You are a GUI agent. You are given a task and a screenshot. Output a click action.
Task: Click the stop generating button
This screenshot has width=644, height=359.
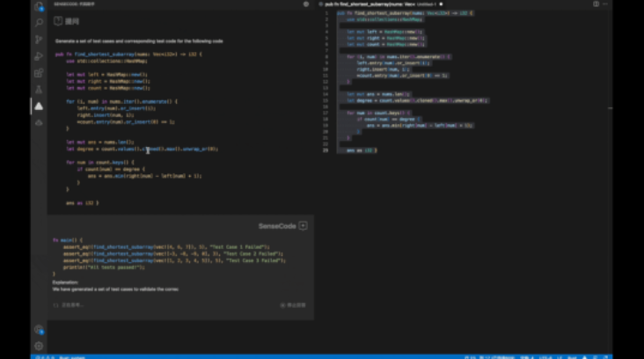tap(294, 304)
